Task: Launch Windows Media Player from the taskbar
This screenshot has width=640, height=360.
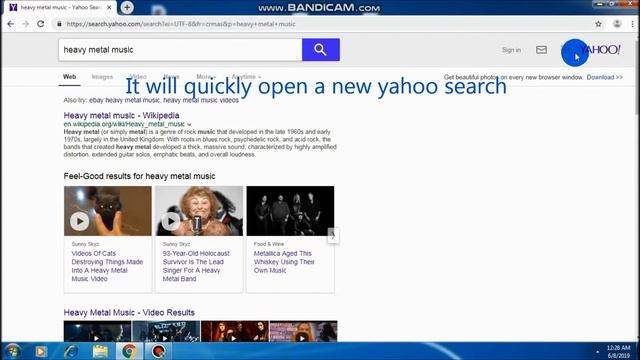Action: click(x=41, y=351)
